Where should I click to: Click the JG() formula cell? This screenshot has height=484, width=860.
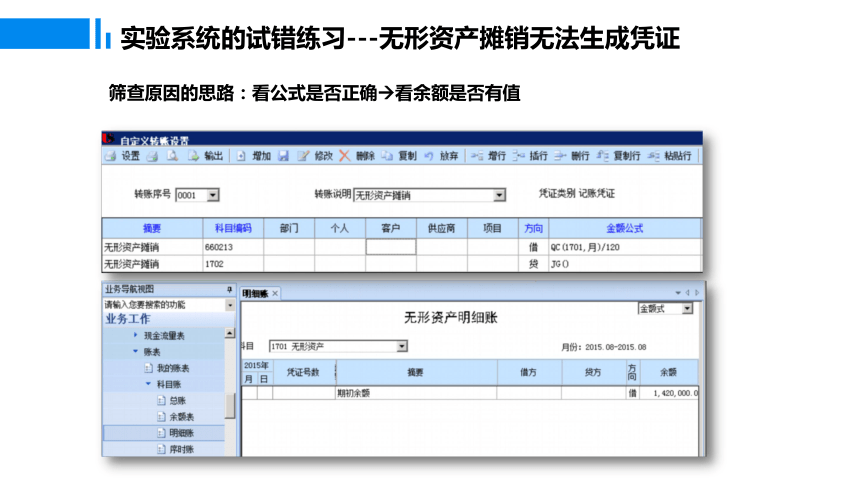point(625,264)
